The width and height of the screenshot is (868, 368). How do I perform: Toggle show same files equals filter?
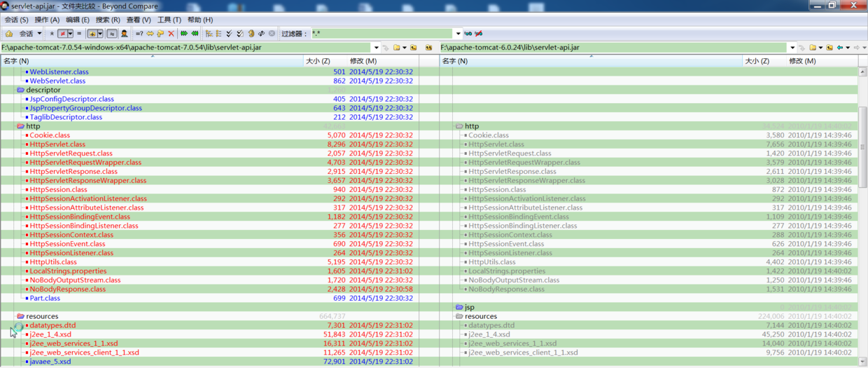point(78,33)
